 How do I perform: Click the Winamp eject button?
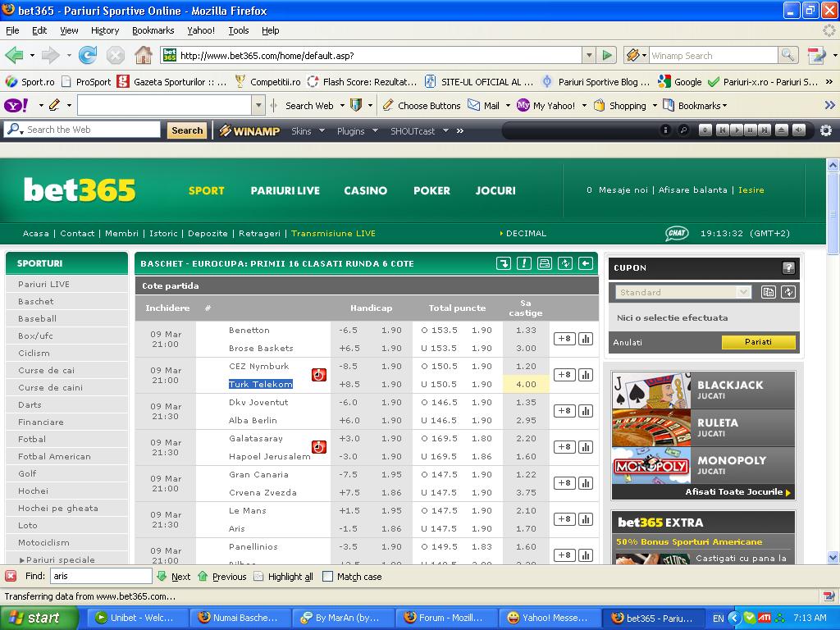782,130
